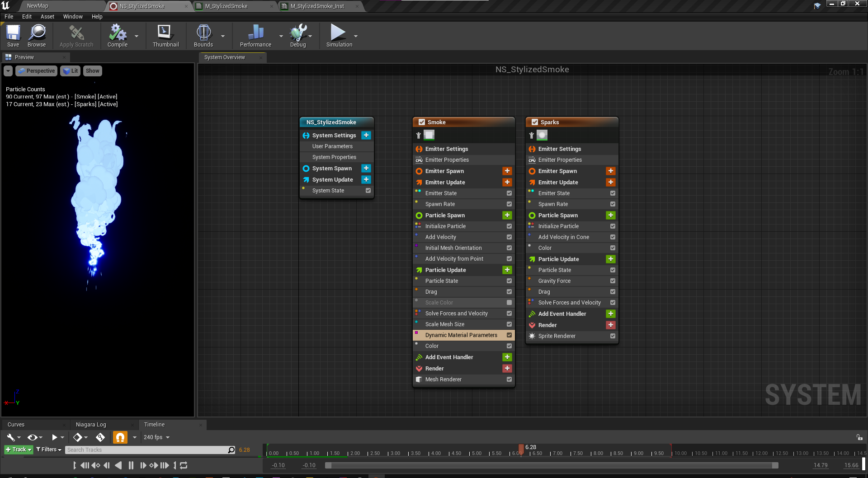
Task: Click the auto-key icon in timeline
Action: click(100, 437)
